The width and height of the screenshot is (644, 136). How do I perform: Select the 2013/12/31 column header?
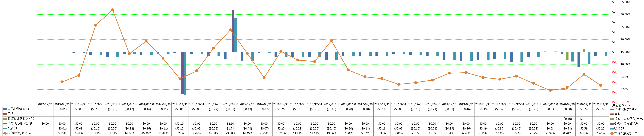coord(112,104)
